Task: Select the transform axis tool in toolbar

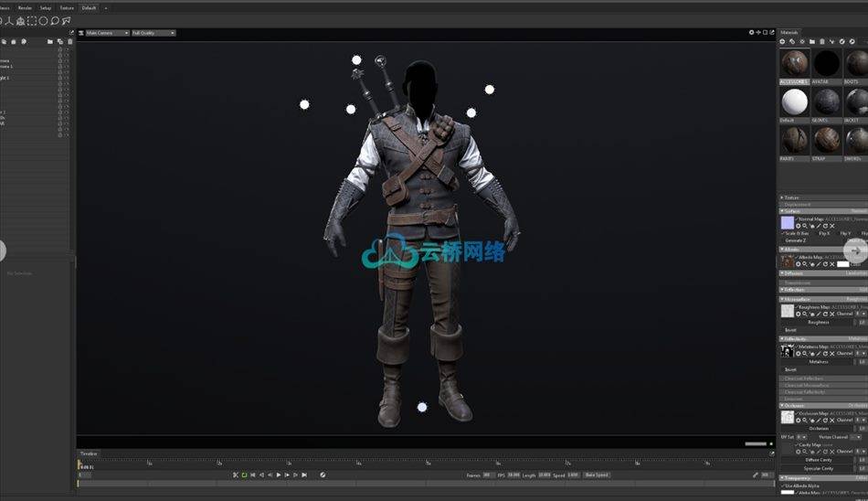Action: (9, 21)
